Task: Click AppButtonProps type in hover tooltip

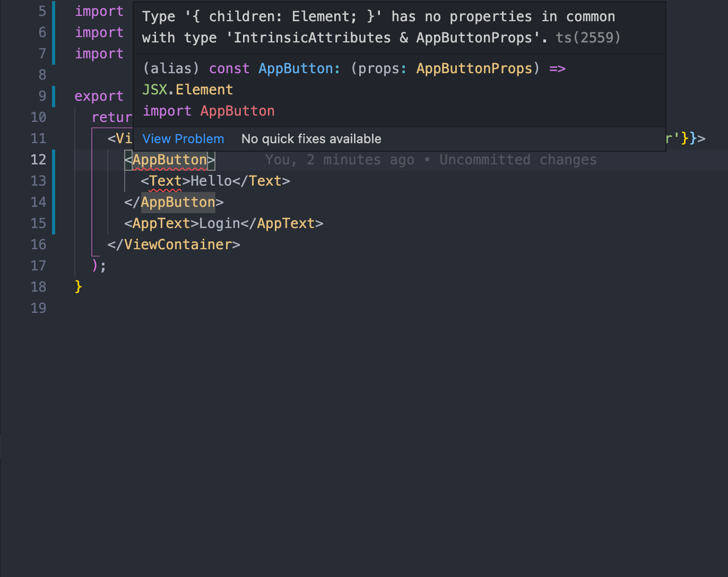Action: pos(474,68)
